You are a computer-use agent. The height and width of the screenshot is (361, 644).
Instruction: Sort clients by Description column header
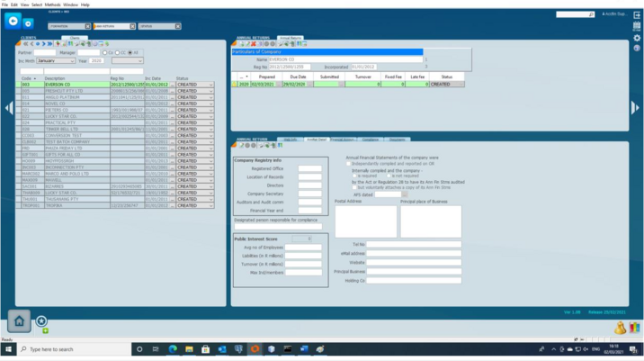coord(54,78)
